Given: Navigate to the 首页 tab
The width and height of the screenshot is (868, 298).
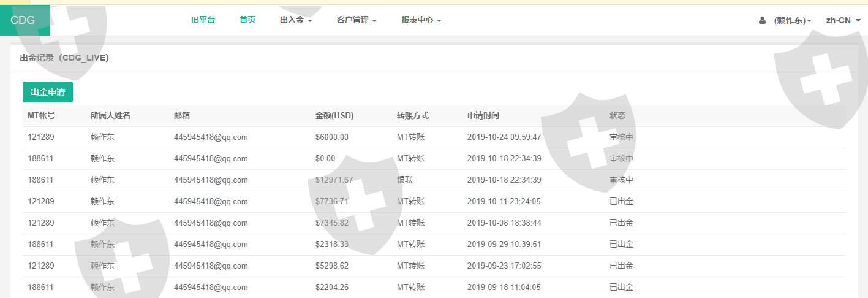Looking at the screenshot, I should click(247, 20).
